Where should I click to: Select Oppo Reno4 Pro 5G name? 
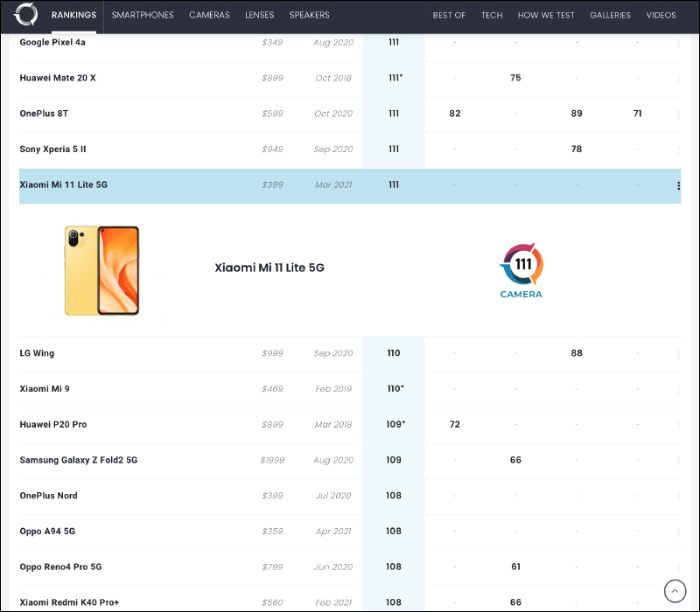60,567
